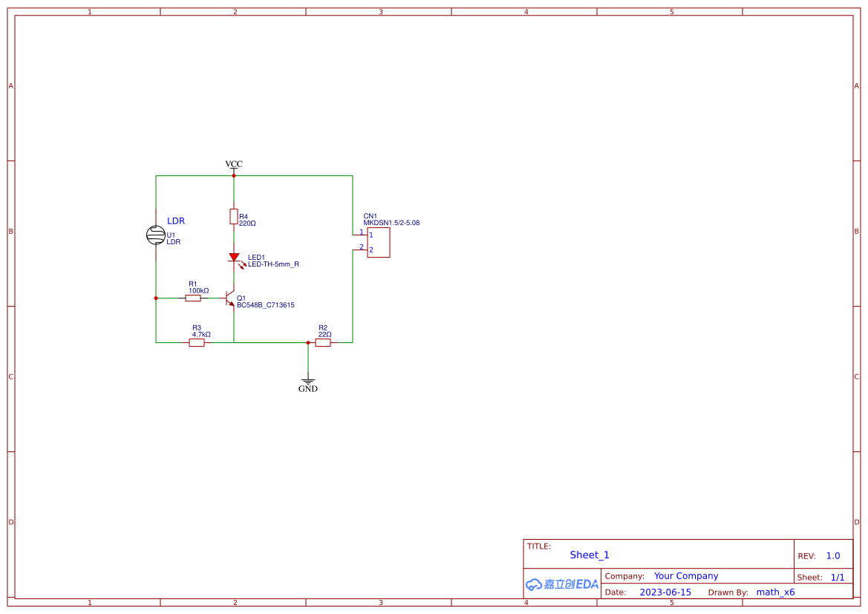Image resolution: width=868 pixels, height=614 pixels.
Task: Click the junction dot below R2
Action: pyautogui.click(x=307, y=342)
